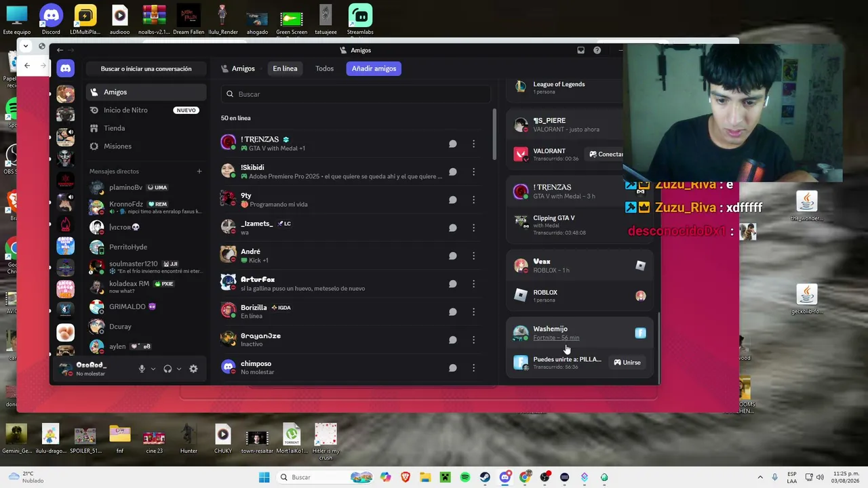Viewport: 868px width, 488px height.
Task: Open plaminoBv direct message
Action: [x=146, y=187]
